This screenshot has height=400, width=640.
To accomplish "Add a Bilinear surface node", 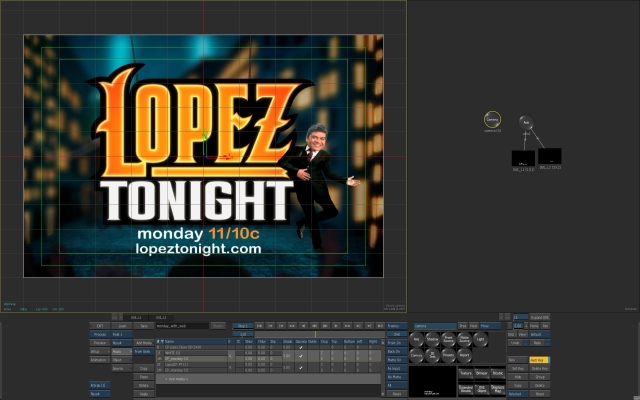I will point(482,373).
